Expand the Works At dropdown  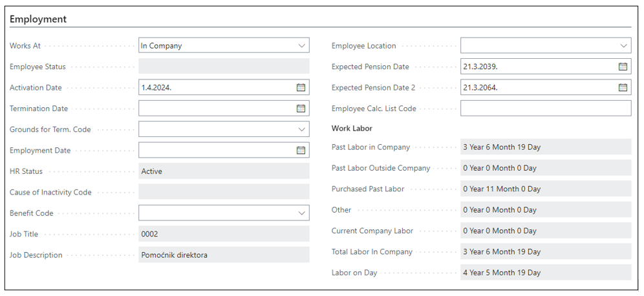(301, 46)
